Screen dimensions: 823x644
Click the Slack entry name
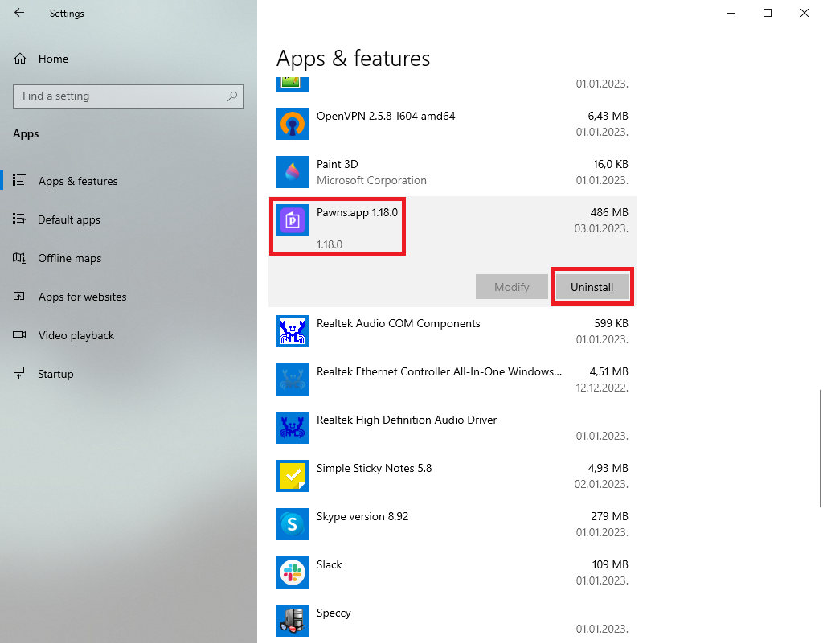point(329,564)
